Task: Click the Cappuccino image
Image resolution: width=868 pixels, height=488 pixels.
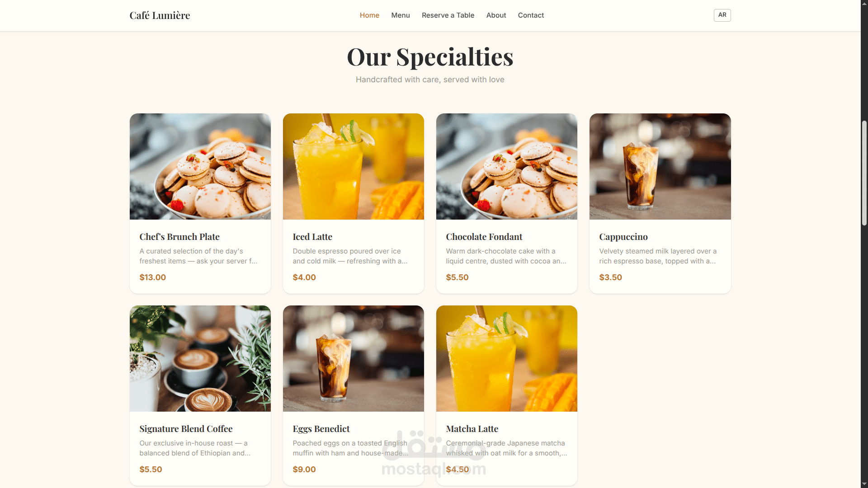Action: pyautogui.click(x=660, y=166)
